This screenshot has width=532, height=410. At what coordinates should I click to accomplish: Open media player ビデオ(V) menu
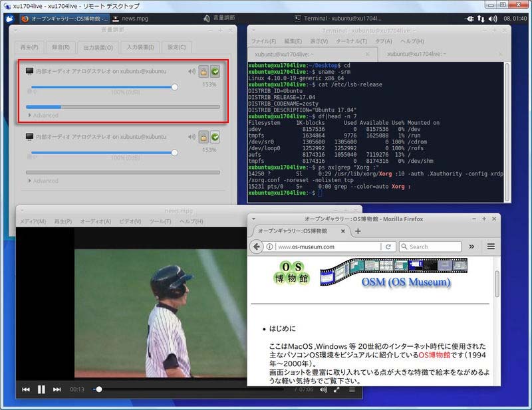(130, 221)
